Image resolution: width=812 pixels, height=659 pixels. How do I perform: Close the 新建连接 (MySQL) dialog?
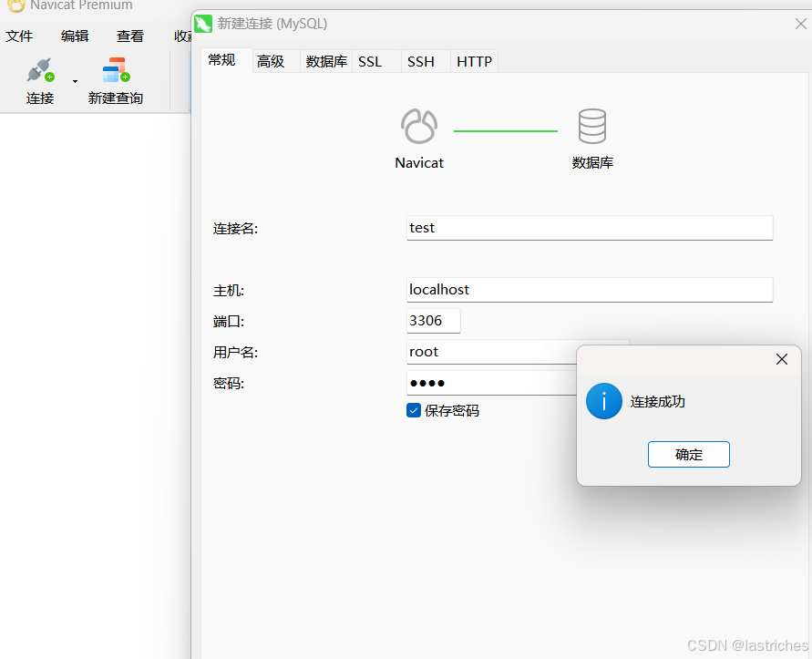coord(800,24)
